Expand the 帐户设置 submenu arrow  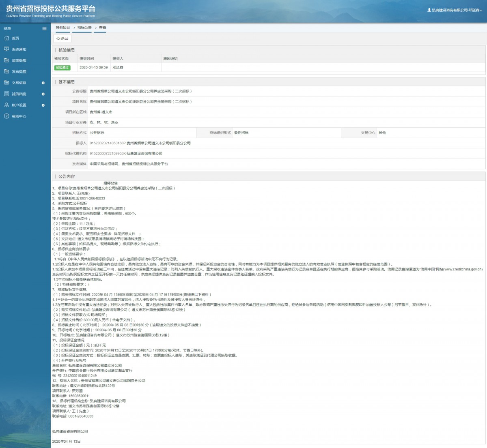coord(43,105)
